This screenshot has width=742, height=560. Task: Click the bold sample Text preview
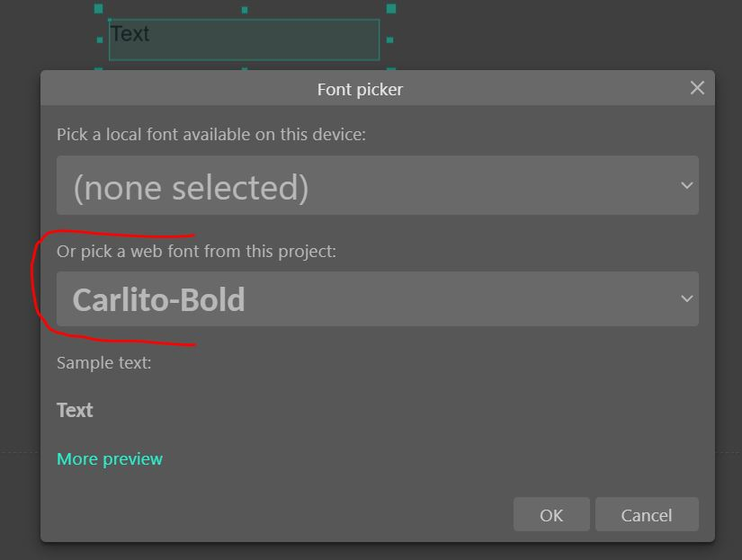tap(75, 410)
